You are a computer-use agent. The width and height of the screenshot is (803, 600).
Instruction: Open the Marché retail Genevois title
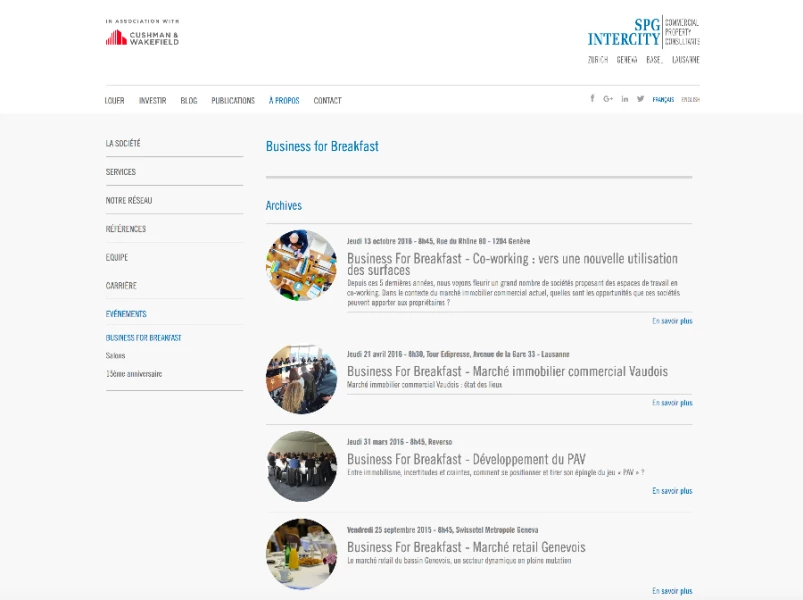[x=466, y=547]
